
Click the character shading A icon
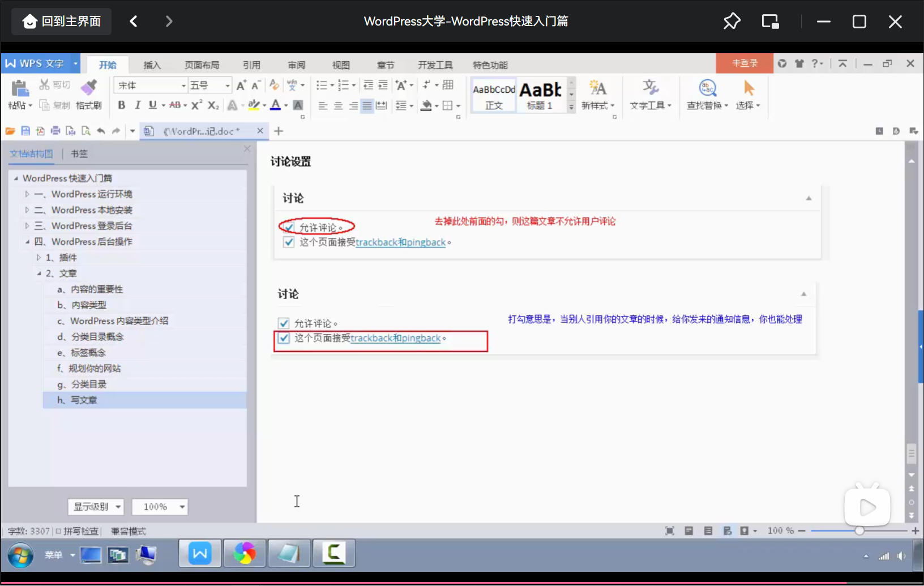(x=298, y=105)
